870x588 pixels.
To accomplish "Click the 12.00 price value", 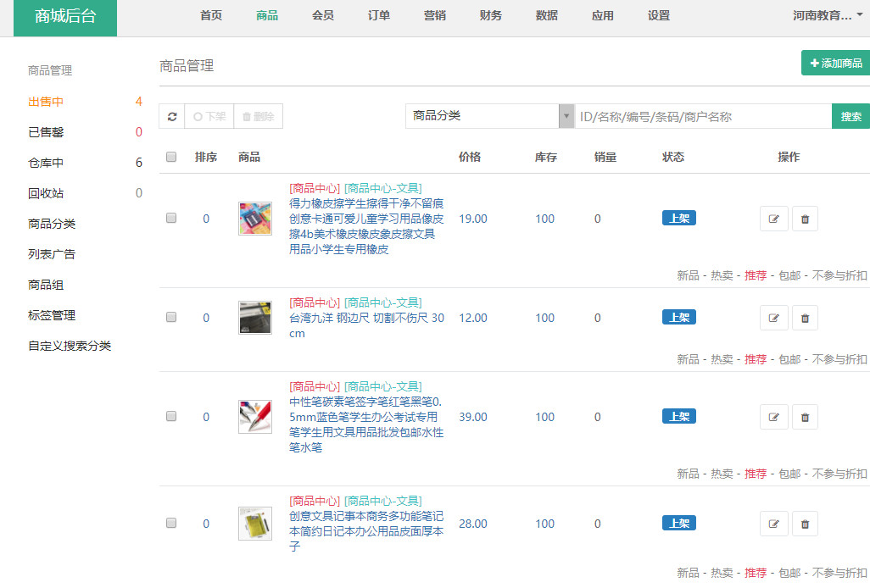I will point(472,318).
